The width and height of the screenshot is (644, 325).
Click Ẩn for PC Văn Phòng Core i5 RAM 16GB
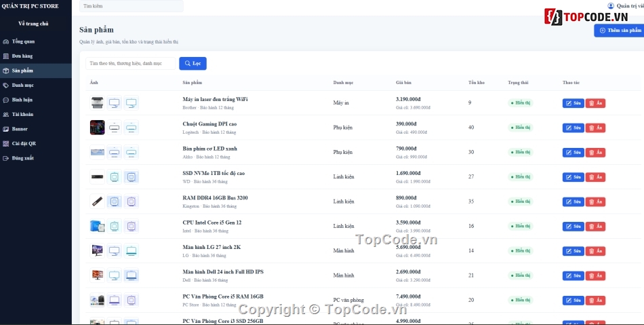(596, 301)
